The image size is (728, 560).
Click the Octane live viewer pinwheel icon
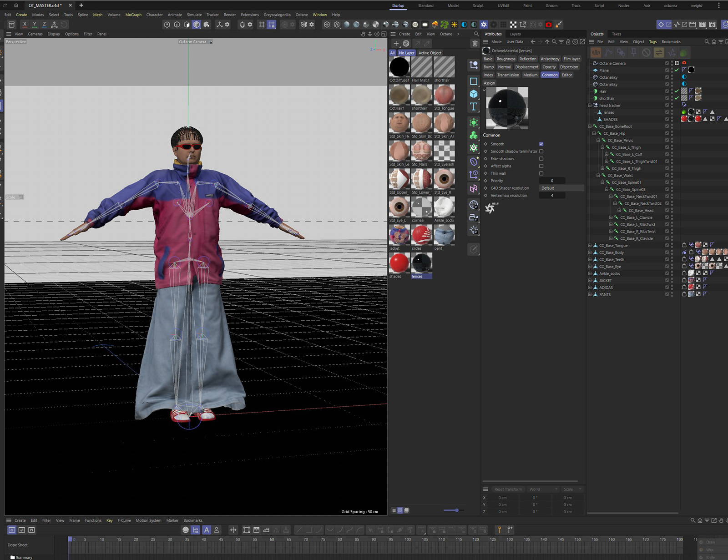click(x=484, y=25)
